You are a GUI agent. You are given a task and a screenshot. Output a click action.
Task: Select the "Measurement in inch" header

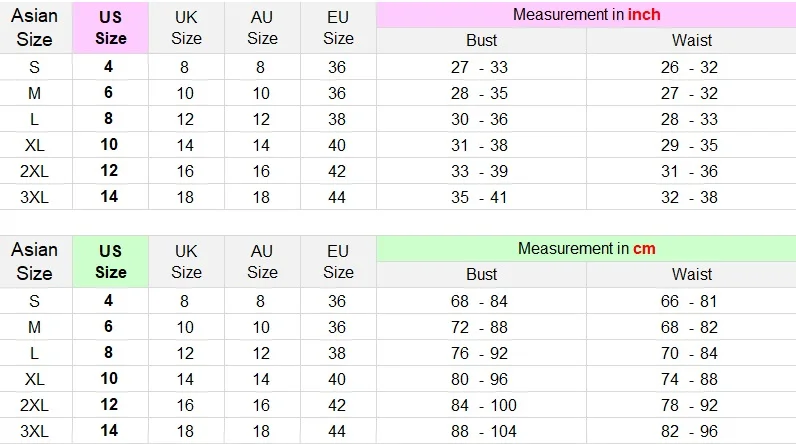tap(586, 15)
